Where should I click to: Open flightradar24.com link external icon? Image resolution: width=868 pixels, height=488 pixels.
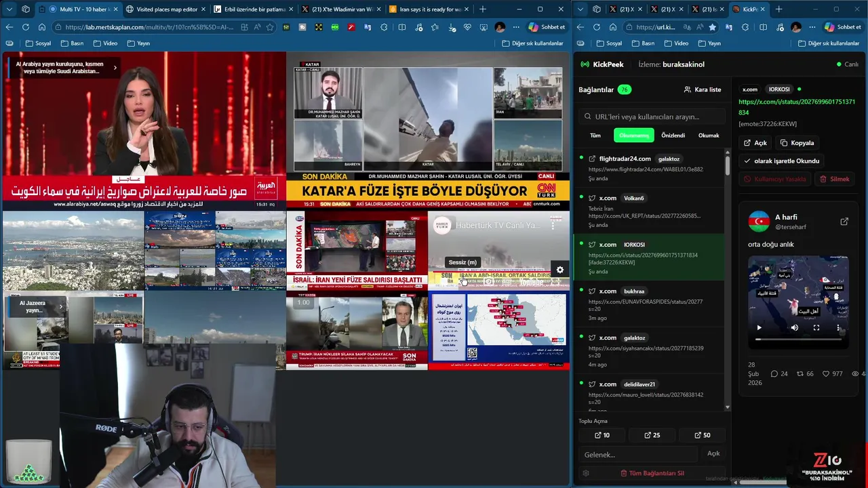(x=592, y=159)
